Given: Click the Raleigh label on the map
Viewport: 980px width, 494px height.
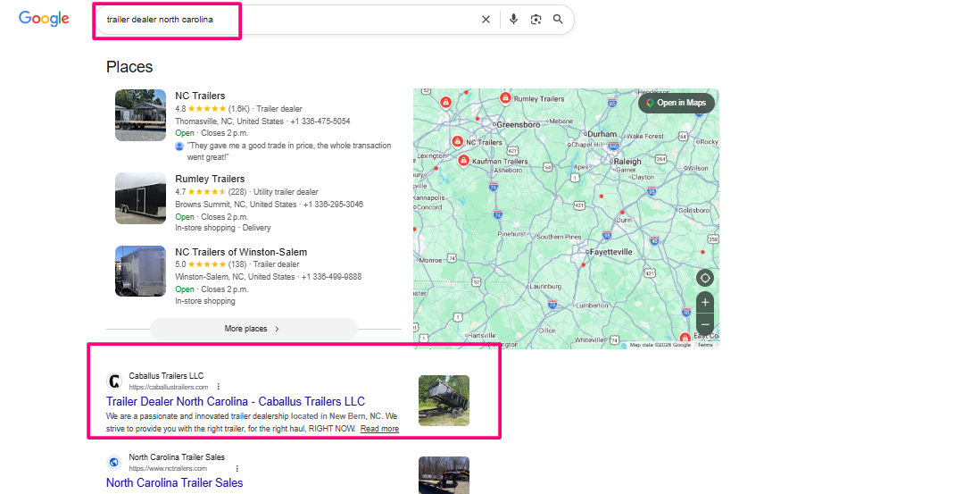Looking at the screenshot, I should 627,162.
